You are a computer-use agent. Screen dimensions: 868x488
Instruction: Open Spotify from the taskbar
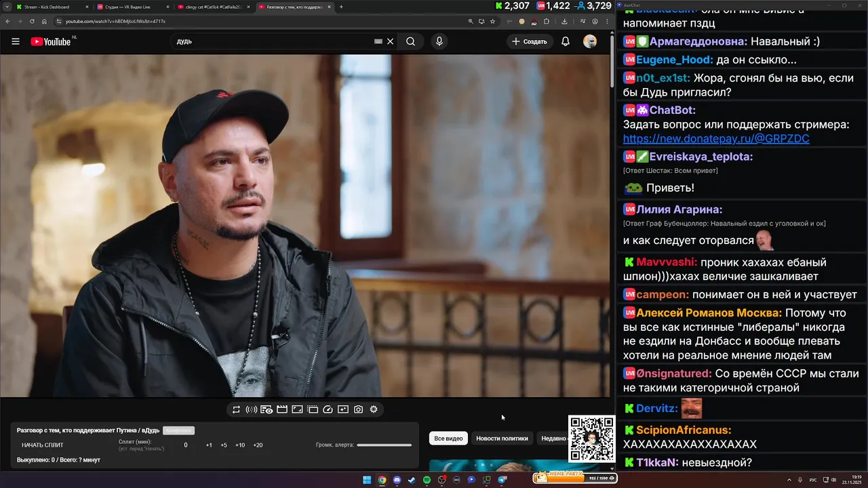coord(427,480)
